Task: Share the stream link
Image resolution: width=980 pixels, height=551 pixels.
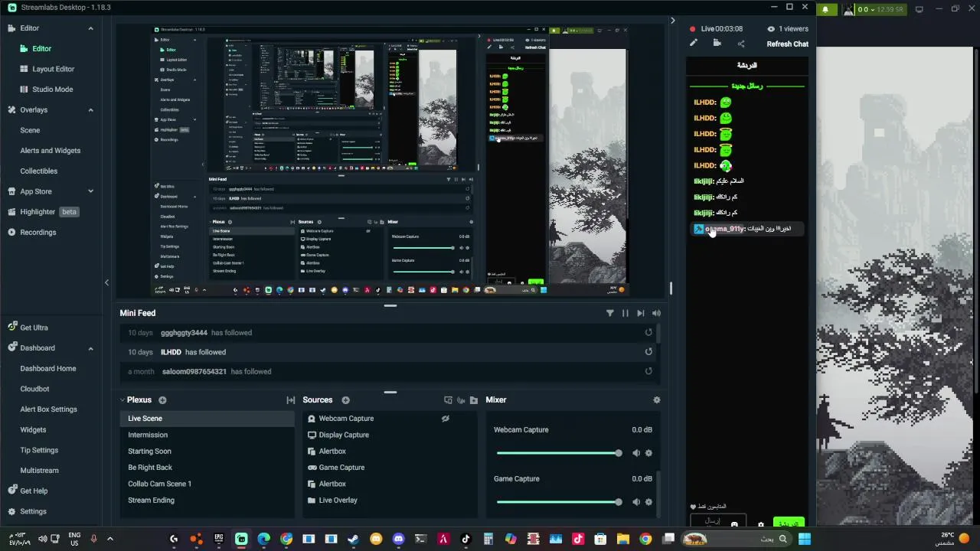Action: [740, 44]
